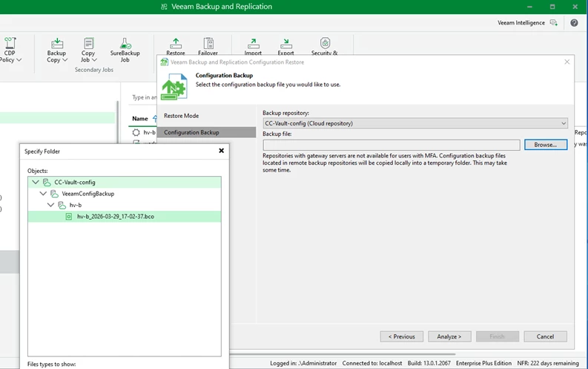
Task: Click into the Backup file field
Action: (391, 145)
